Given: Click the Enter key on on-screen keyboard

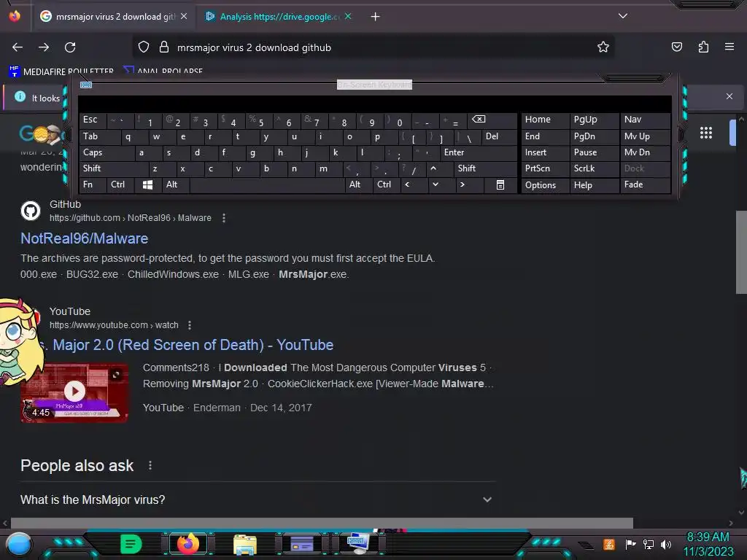Looking at the screenshot, I should (479, 152).
